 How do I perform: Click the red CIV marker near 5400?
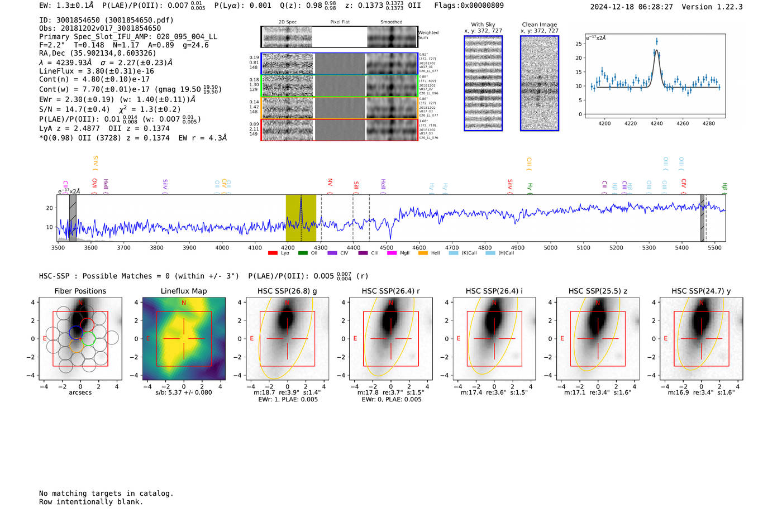pos(684,186)
